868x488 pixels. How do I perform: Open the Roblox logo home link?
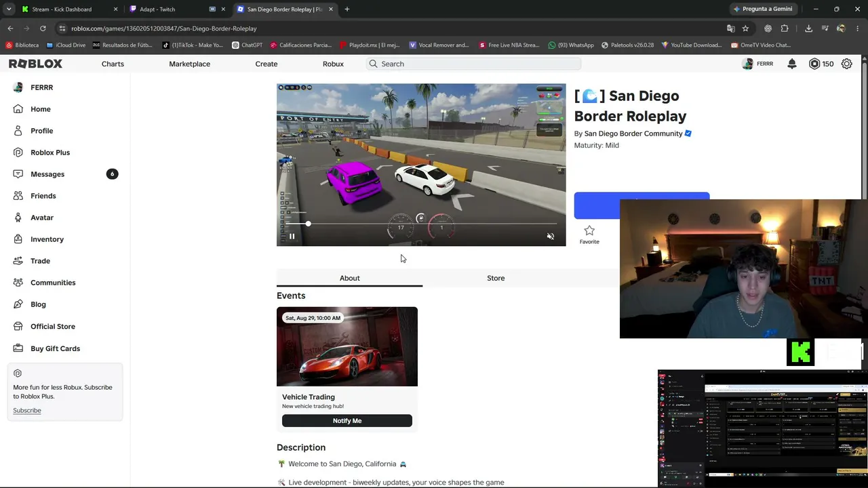(x=35, y=64)
